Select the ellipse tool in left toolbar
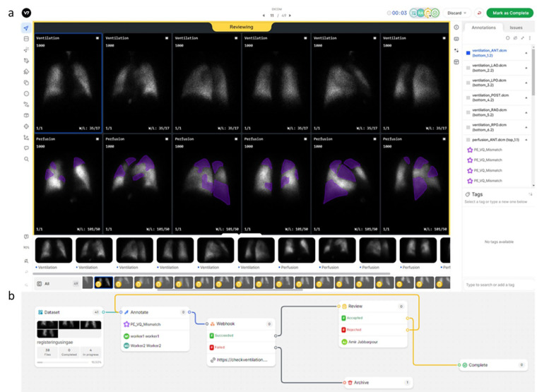The width and height of the screenshot is (537, 392). click(x=26, y=93)
